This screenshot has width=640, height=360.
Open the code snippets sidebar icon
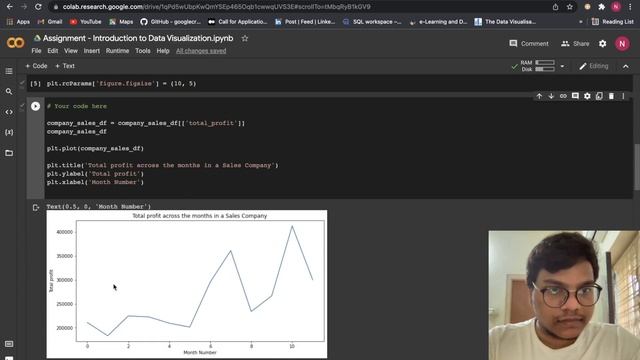tap(9, 112)
